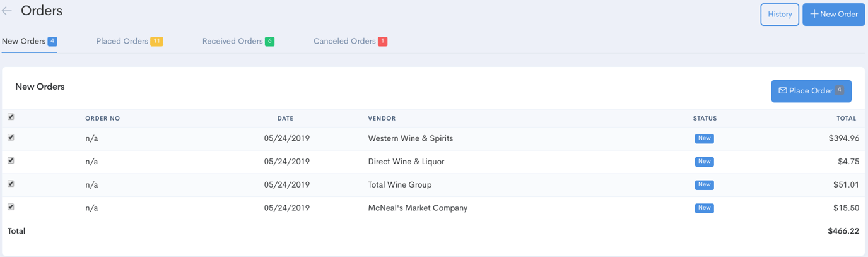Deselect the McNeal's Market Company order checkbox
This screenshot has width=868, height=257.
pyautogui.click(x=11, y=207)
